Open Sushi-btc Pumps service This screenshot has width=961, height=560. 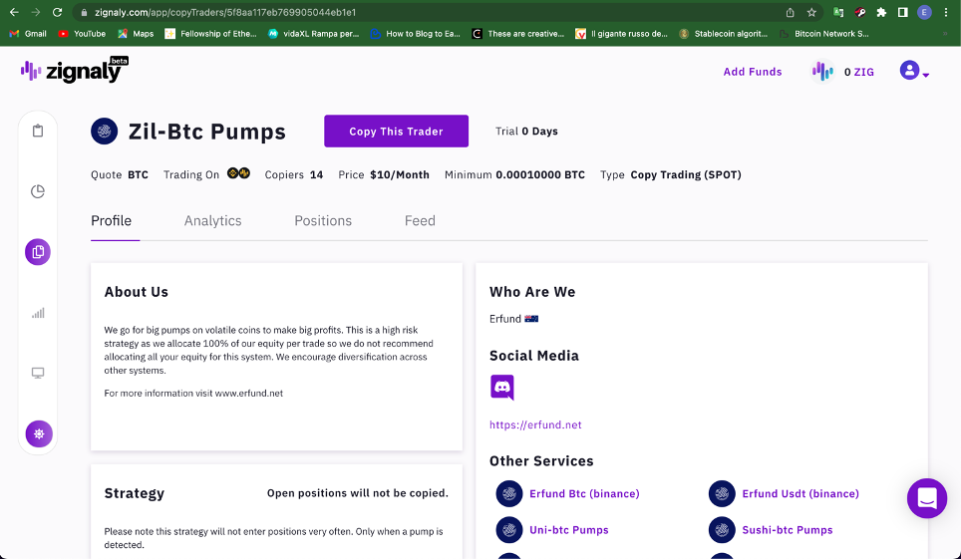788,530
